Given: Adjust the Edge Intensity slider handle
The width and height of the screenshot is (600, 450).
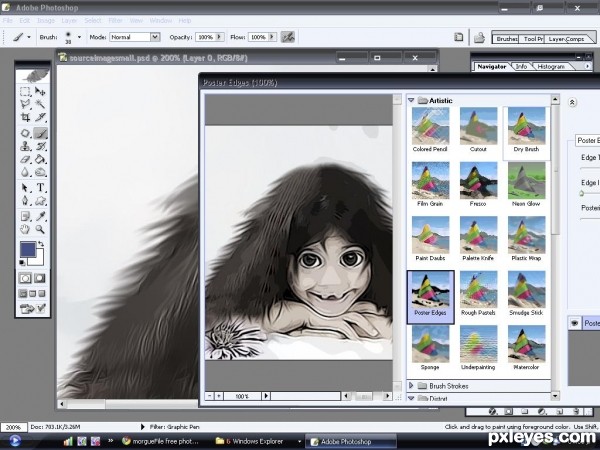Looking at the screenshot, I should (582, 193).
